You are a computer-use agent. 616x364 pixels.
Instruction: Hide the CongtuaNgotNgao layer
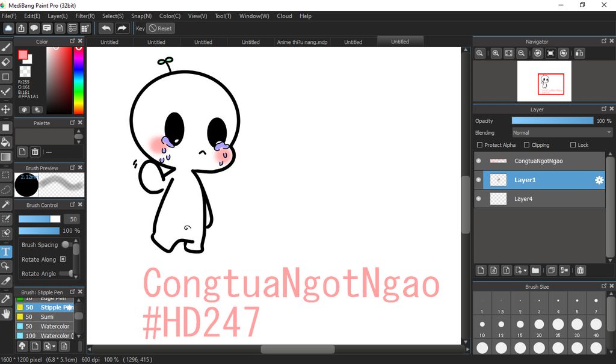[x=478, y=161]
